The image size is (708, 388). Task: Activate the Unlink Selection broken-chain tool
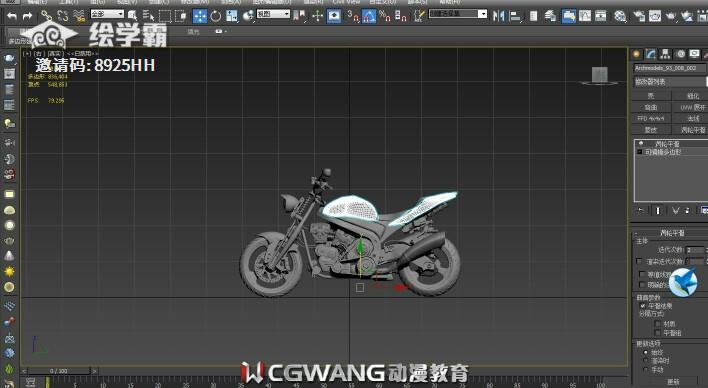pos(63,16)
